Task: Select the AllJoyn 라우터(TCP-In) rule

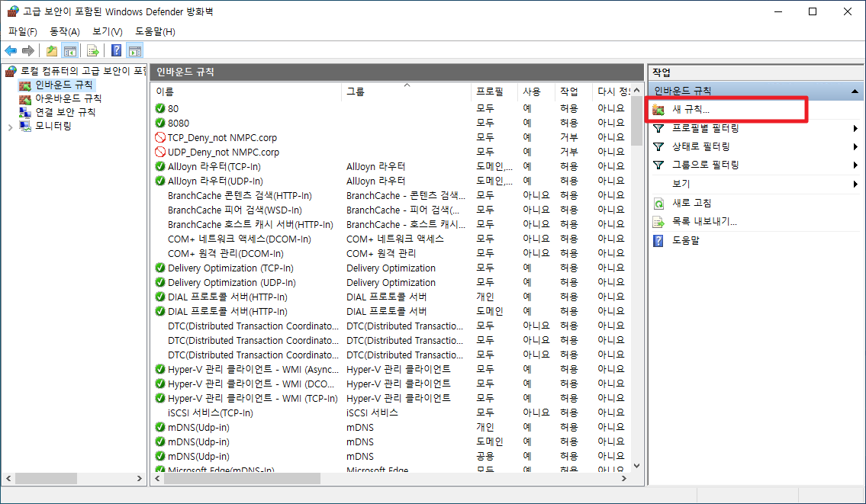Action: [x=214, y=166]
